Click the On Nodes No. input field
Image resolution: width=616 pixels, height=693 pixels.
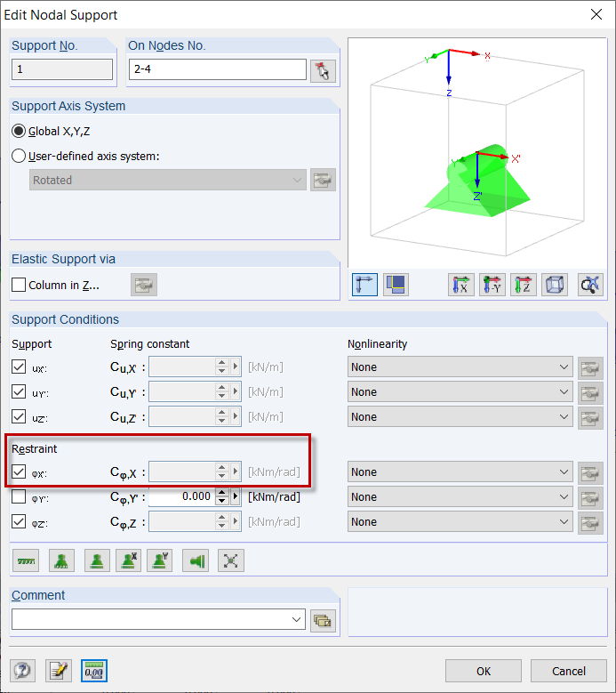pyautogui.click(x=217, y=69)
